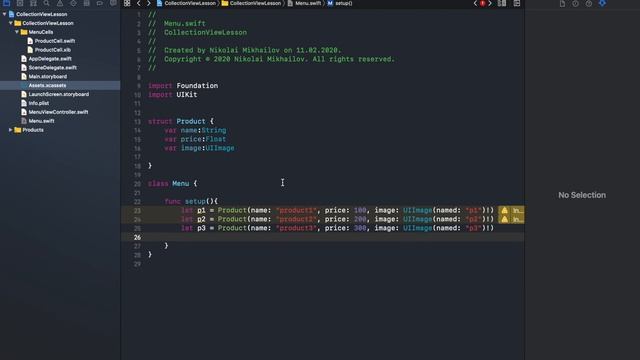Screen dimensions: 640x360
Task: Open Info.plist file
Action: (x=39, y=103)
